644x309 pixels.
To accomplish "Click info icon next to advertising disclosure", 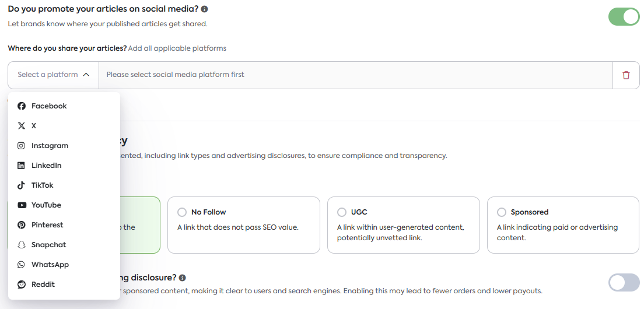I will pos(183,278).
